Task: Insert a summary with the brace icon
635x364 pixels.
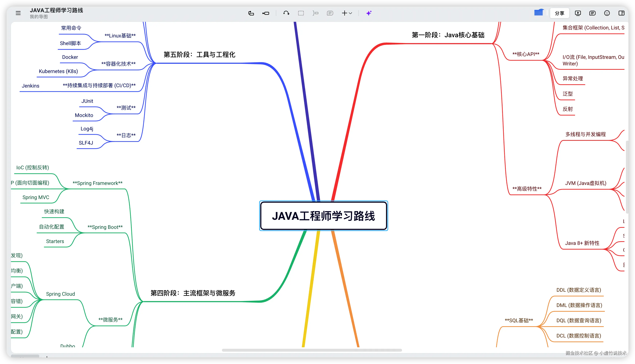Action: point(316,13)
